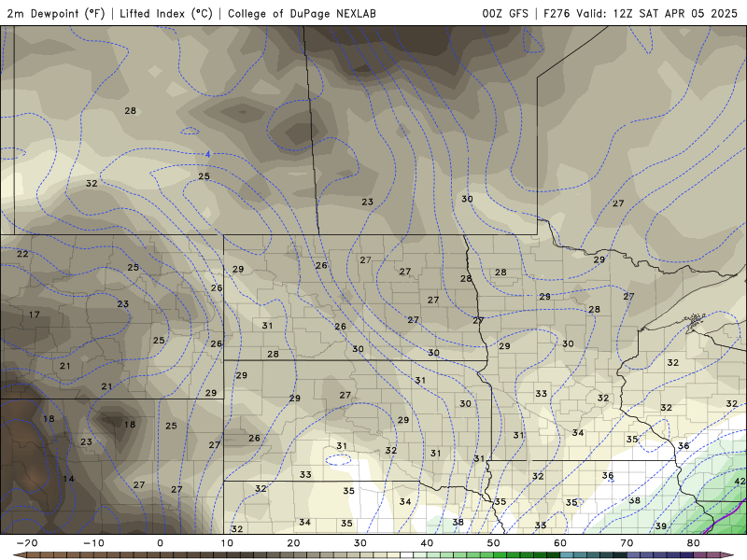747x560 pixels.
Task: Click the 39 dewpoint value on the map
Action: (661, 526)
